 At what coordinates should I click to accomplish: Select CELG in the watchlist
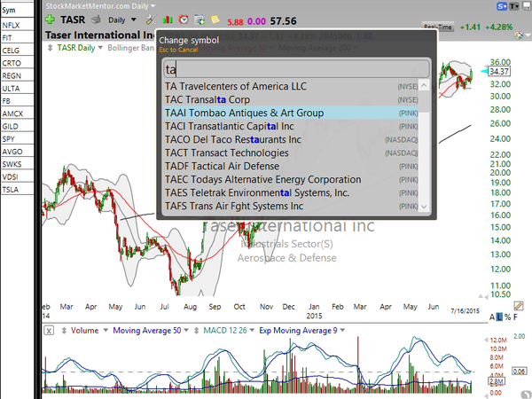(17, 51)
